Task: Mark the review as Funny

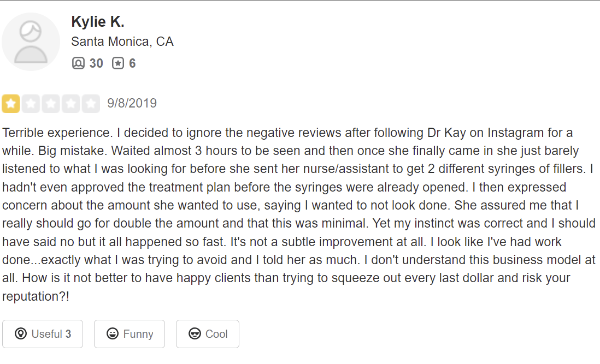Action: 130,334
